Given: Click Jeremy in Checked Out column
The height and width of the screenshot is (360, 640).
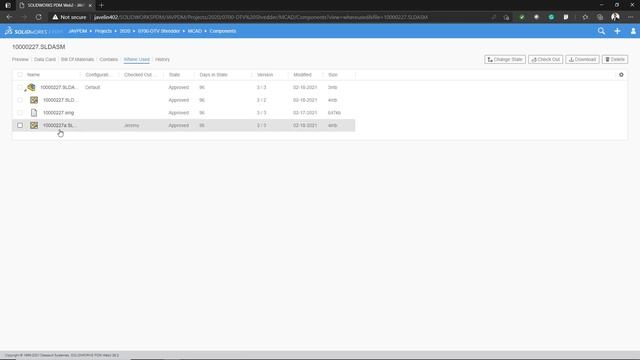Looking at the screenshot, I should 131,125.
